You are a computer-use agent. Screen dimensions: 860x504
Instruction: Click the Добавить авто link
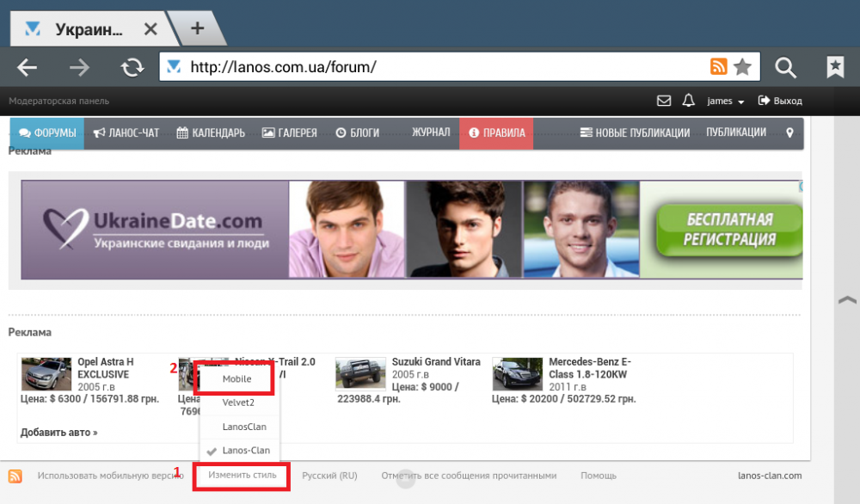pyautogui.click(x=58, y=433)
